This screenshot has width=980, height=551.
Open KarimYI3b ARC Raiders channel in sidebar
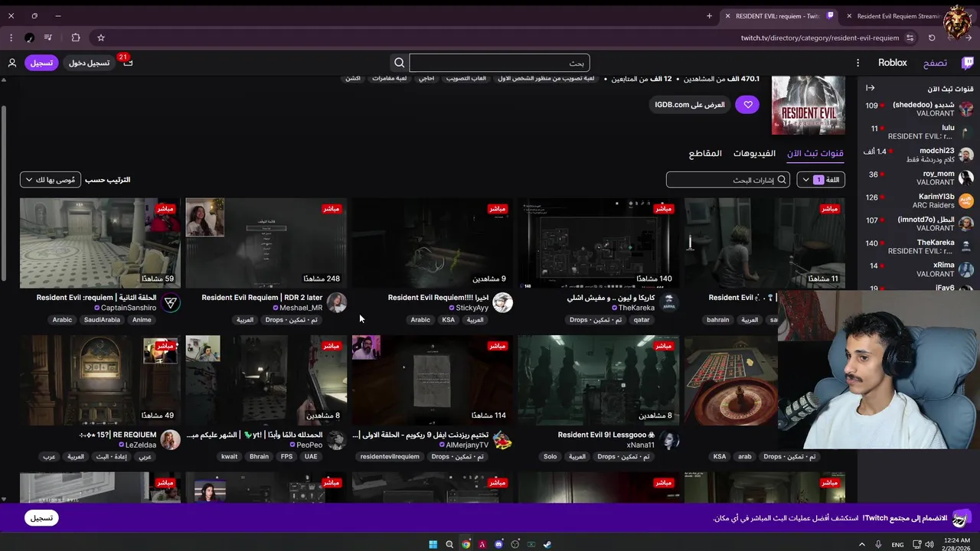[x=919, y=201]
